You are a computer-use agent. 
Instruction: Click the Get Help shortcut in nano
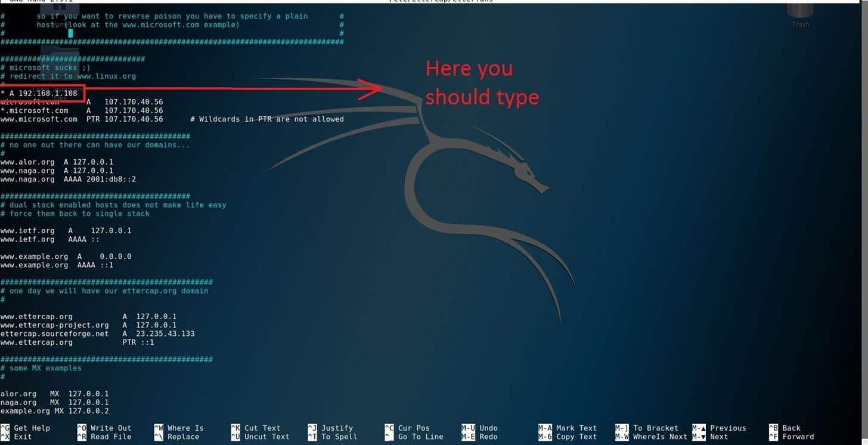click(26, 428)
